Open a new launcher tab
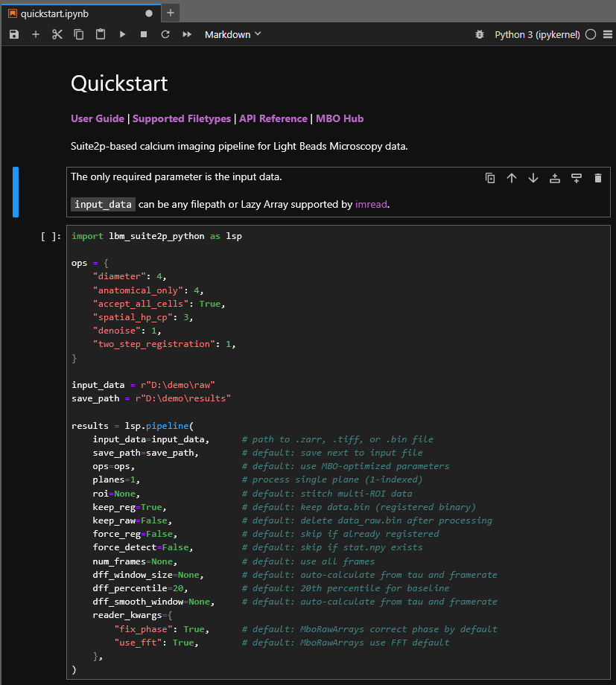The height and width of the screenshot is (685, 616). [x=171, y=13]
